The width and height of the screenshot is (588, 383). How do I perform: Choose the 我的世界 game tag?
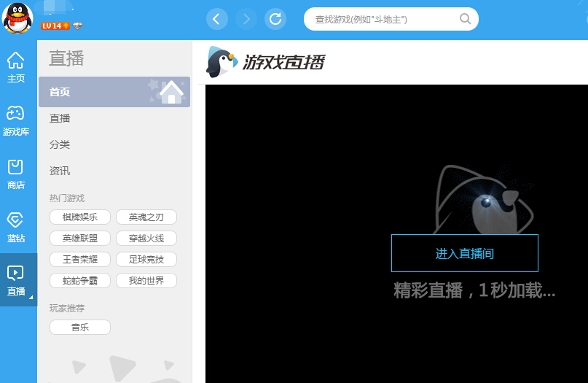(146, 280)
